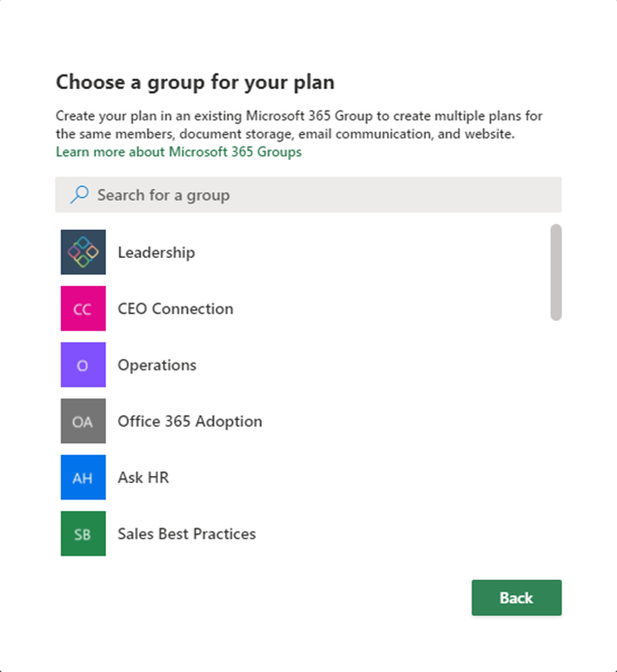Screen dimensions: 617x672
Task: Select the blue AH group avatar
Action: tap(83, 477)
